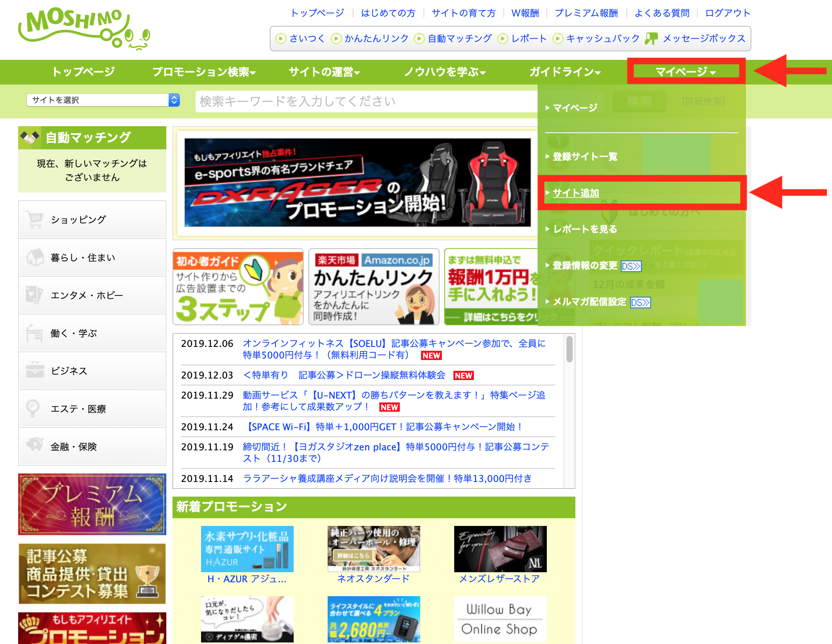The image size is (832, 644).
Task: Select 登録サイト一覧 in the dropdown
Action: 585,157
